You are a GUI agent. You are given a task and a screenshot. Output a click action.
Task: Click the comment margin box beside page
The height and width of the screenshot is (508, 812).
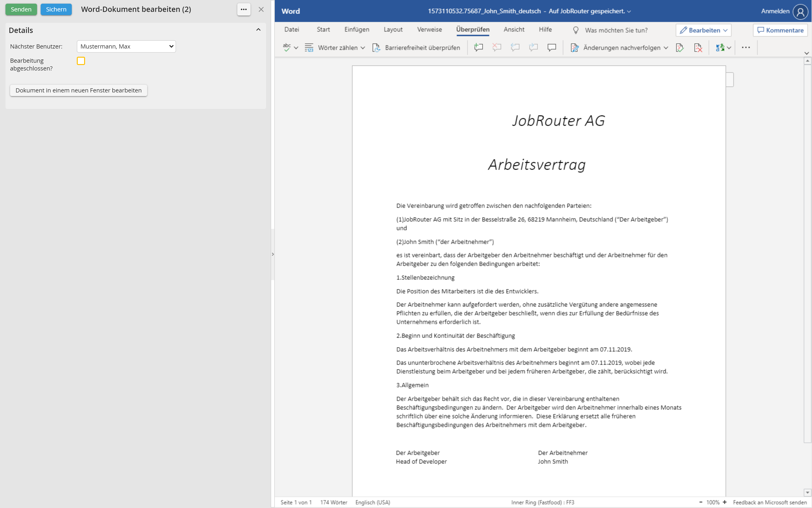tap(730, 80)
